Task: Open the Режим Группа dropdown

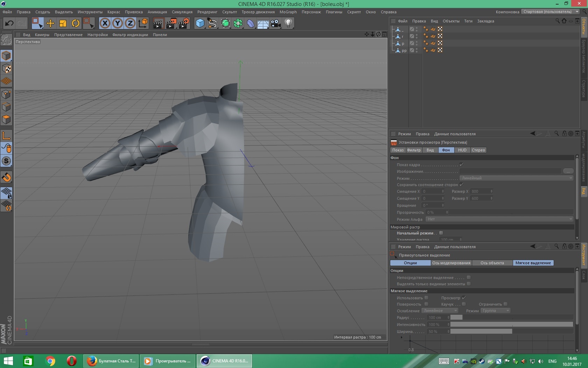Action: (x=496, y=311)
